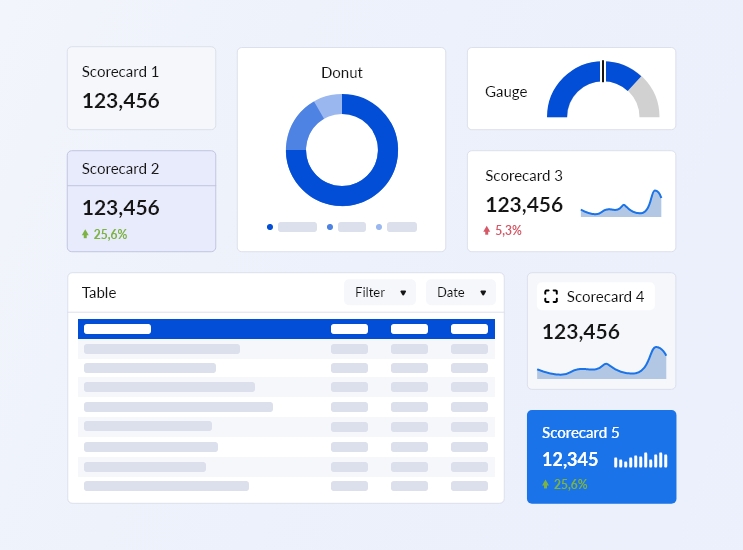Click the 123,456 value in Scorecard 1
This screenshot has height=550, width=743.
point(120,101)
